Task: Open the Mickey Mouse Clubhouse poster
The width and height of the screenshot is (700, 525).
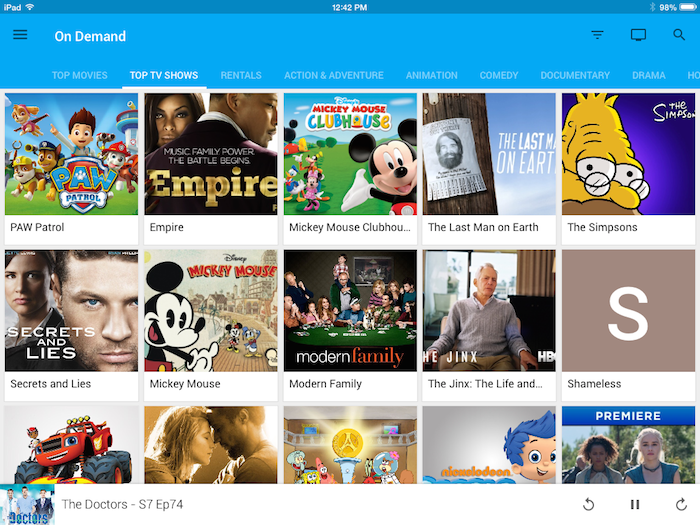Action: [350, 154]
